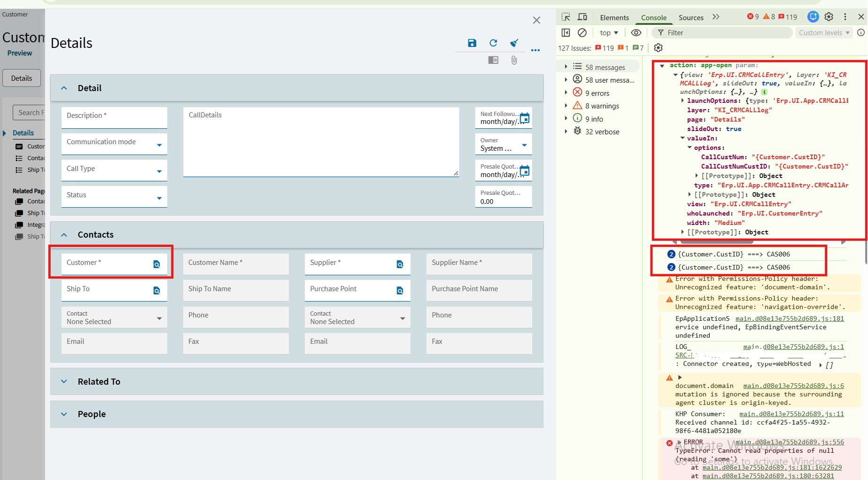Toggle the device toolbar emulation

(x=582, y=17)
